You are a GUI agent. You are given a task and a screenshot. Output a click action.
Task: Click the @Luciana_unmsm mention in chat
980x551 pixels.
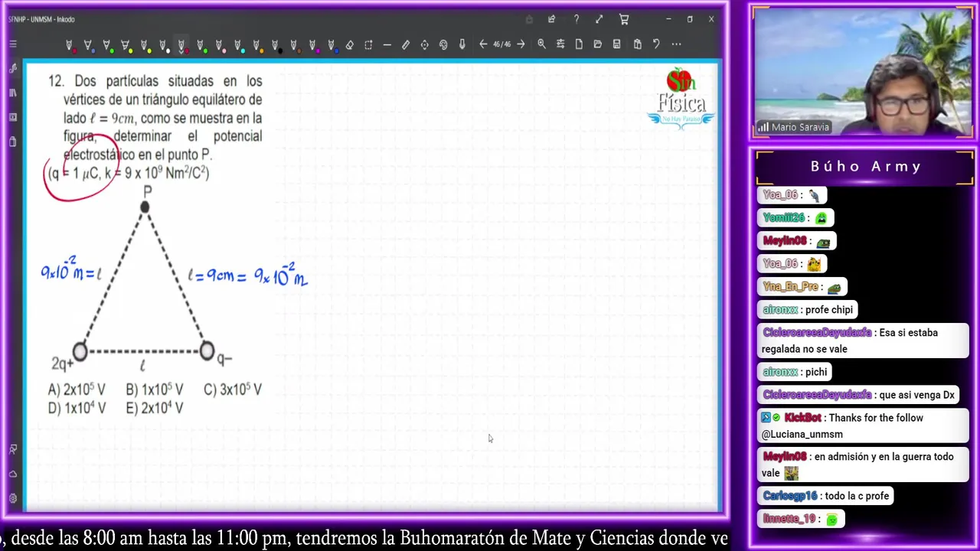[802, 435]
